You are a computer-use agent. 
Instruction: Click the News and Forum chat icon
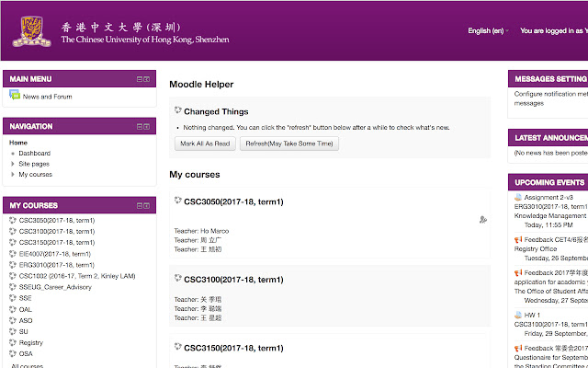(x=15, y=96)
